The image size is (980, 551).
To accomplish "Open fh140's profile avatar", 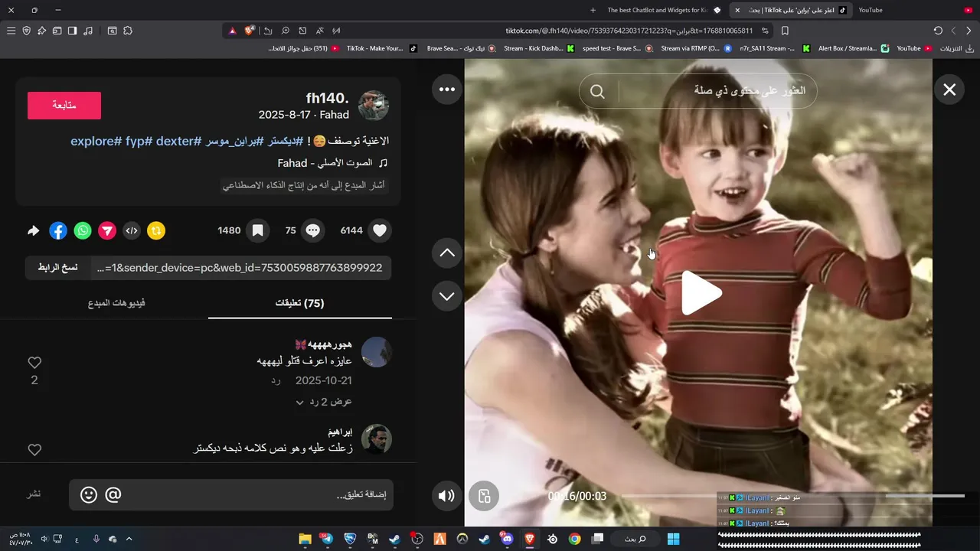I will [x=374, y=106].
